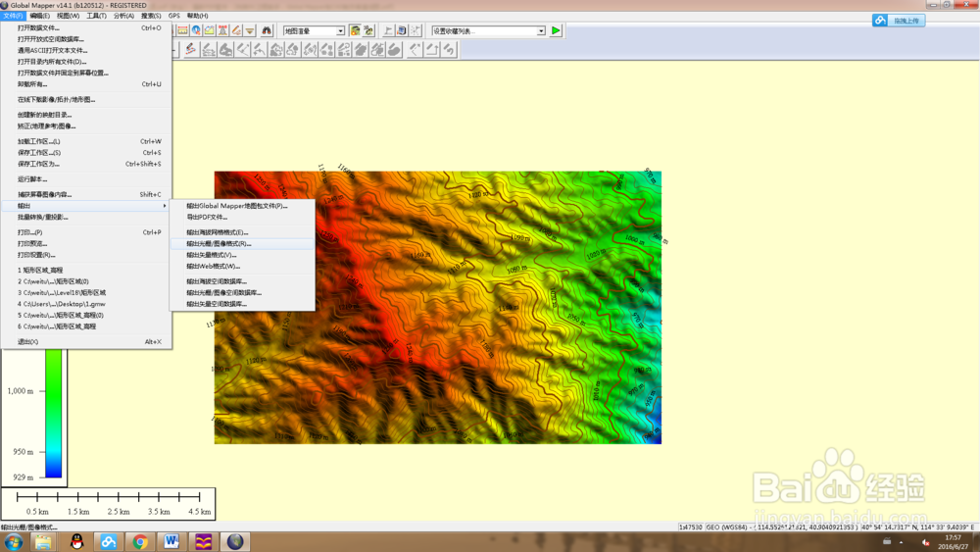
Task: Click the filled area blob digitizer icon
Action: tap(394, 49)
